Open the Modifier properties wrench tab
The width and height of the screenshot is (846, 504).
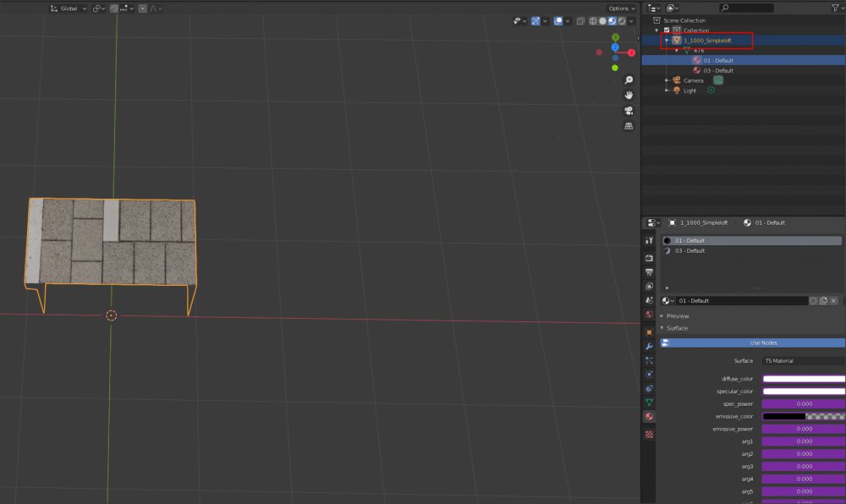(649, 347)
